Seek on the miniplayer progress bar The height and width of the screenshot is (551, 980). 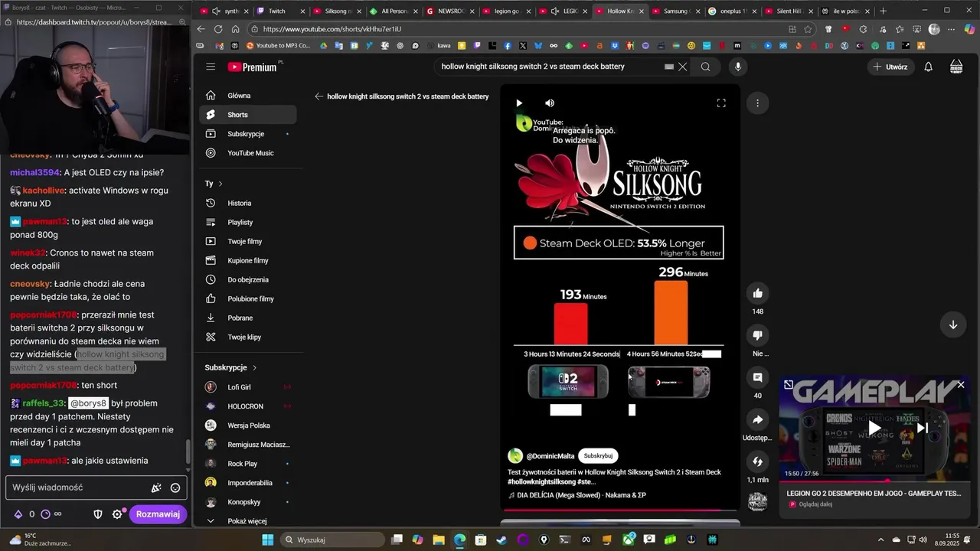[874, 481]
